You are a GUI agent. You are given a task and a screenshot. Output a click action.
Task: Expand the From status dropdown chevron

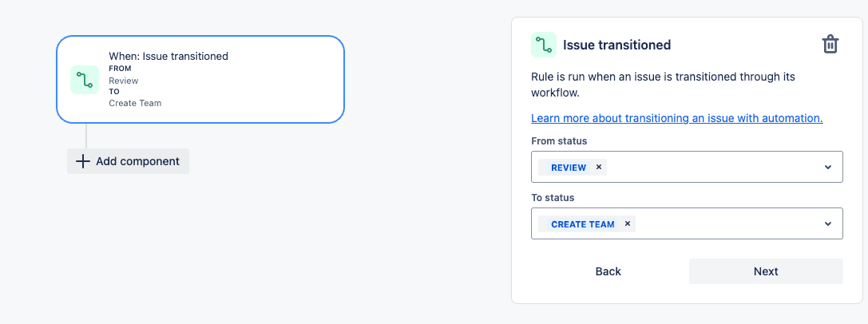[x=827, y=167]
